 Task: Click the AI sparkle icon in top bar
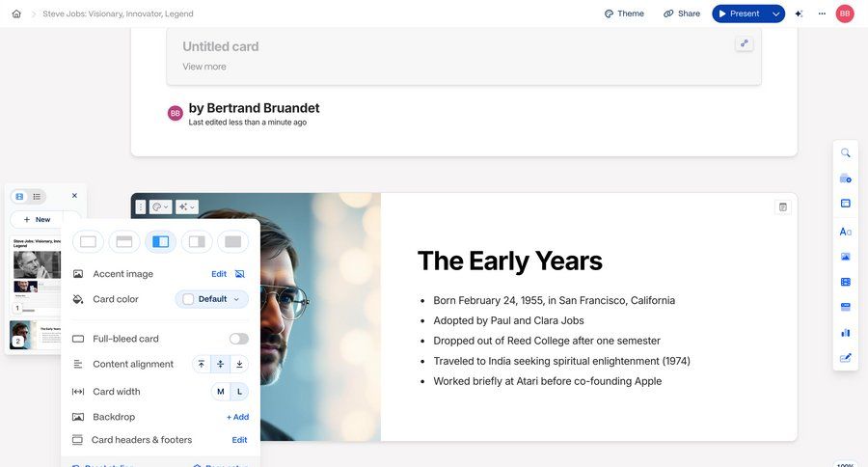pyautogui.click(x=799, y=14)
